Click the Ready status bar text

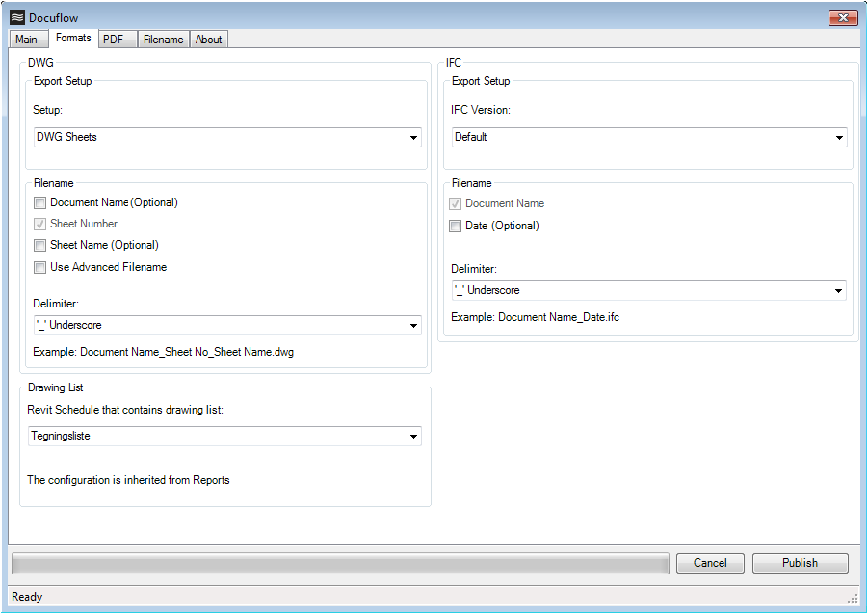click(26, 596)
